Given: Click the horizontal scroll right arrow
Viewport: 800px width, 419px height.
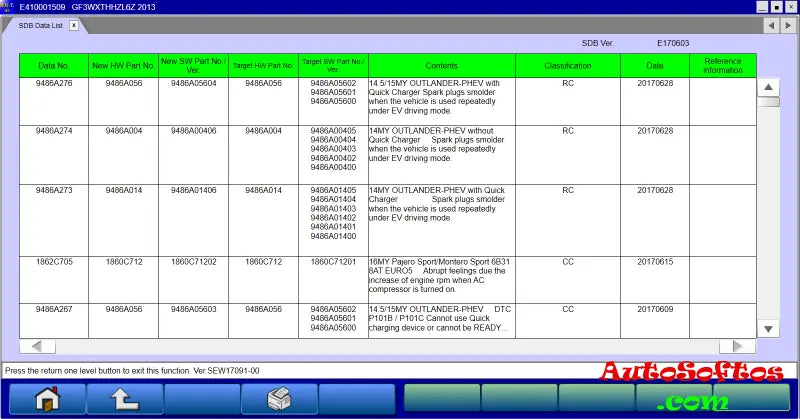Looking at the screenshot, I should 737,347.
